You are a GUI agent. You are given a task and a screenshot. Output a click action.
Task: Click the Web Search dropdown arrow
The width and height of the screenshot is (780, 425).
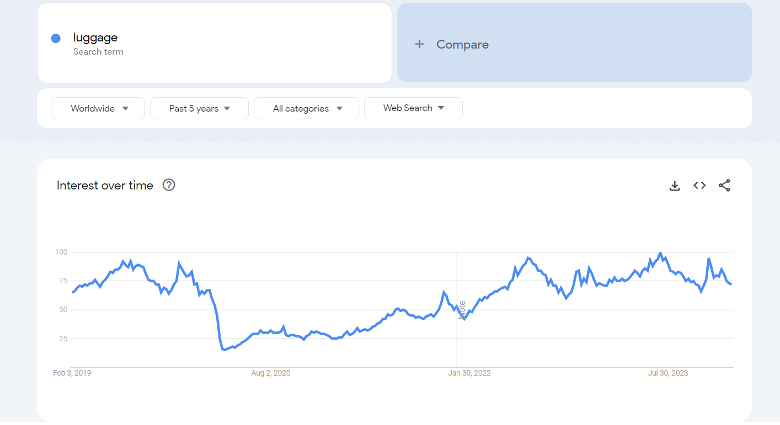pos(441,108)
